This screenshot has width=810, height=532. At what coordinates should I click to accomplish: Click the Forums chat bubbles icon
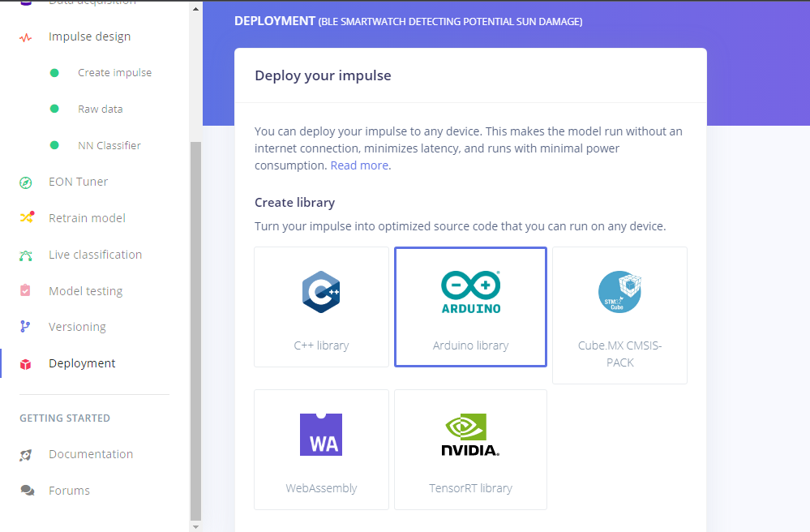[27, 490]
